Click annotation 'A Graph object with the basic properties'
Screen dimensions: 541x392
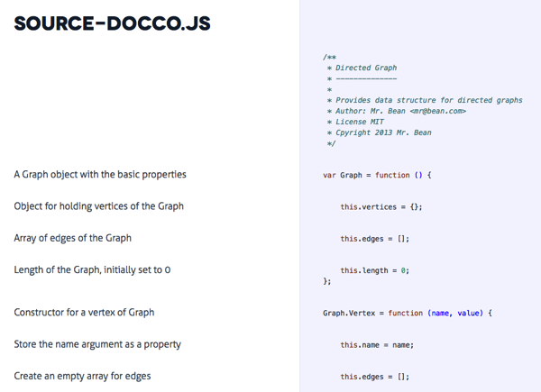[x=100, y=174]
